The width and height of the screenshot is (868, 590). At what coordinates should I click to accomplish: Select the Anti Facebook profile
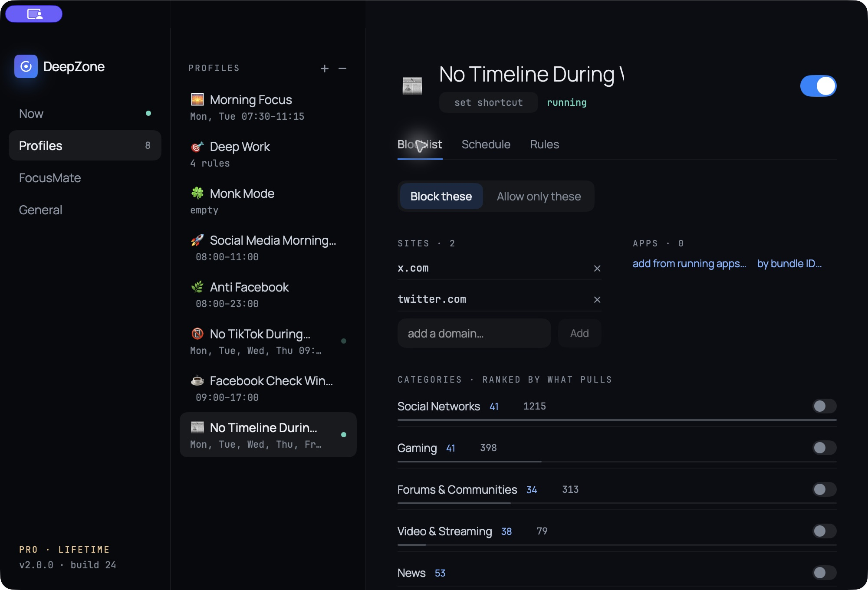[x=268, y=295]
